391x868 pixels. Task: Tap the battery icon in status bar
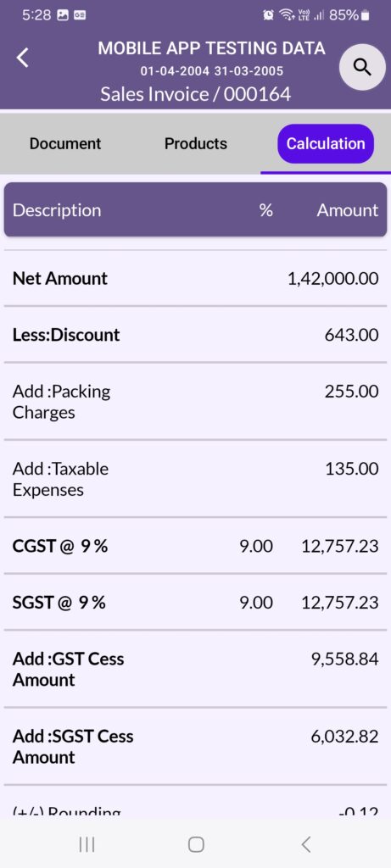(x=365, y=15)
